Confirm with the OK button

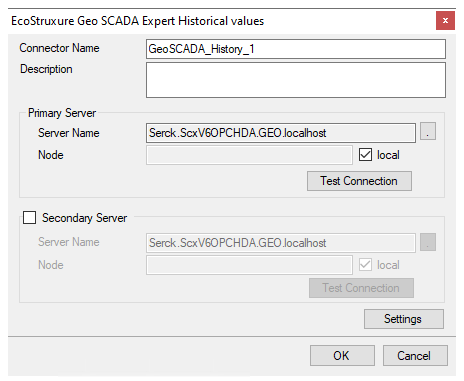point(342,355)
